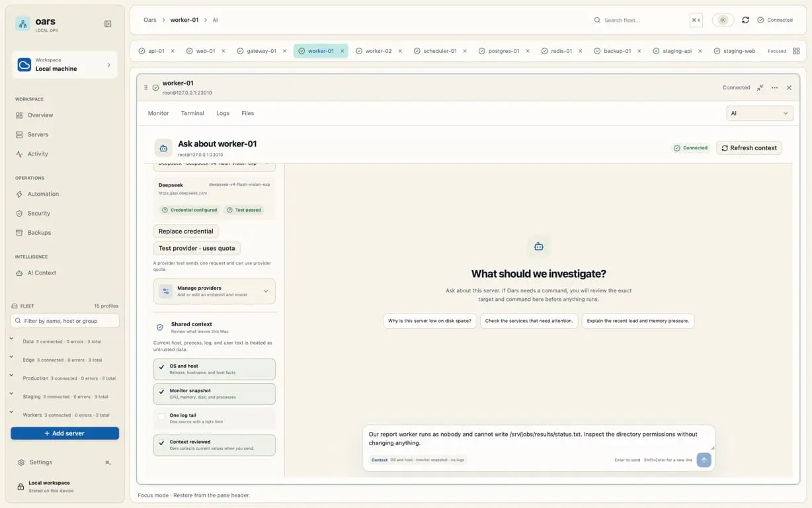Viewport: 812px width, 508px height.
Task: Open the Servers section
Action: tap(38, 134)
